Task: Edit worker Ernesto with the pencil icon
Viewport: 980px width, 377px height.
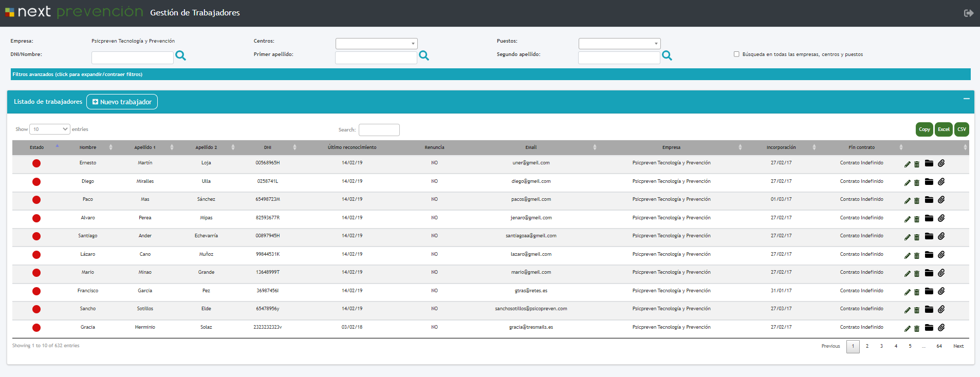Action: coord(908,164)
